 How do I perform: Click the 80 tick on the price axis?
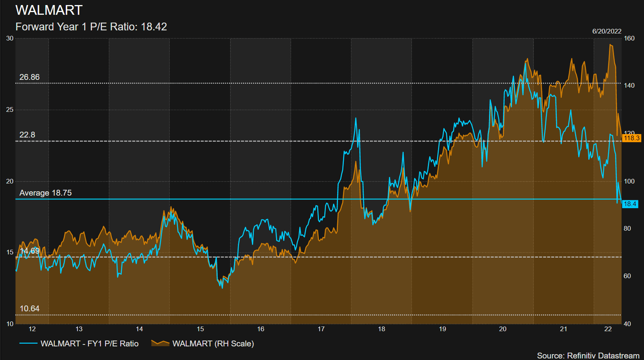point(628,228)
